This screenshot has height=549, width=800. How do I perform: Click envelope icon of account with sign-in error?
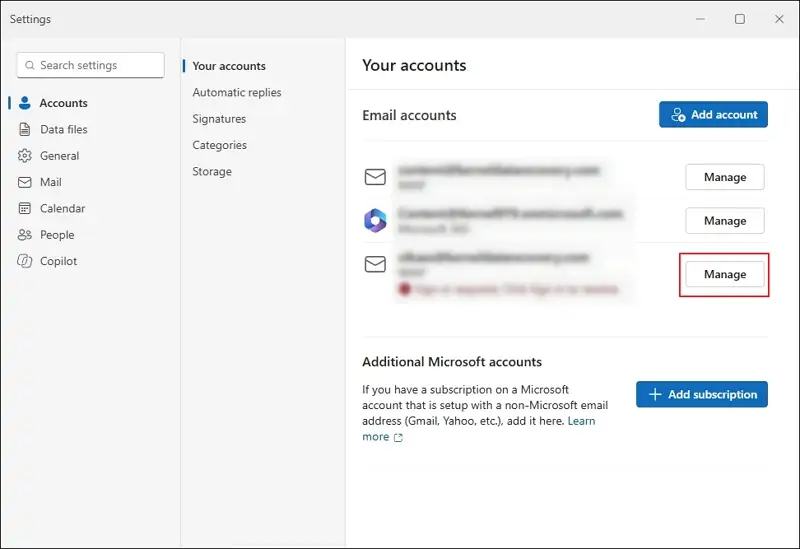375,264
